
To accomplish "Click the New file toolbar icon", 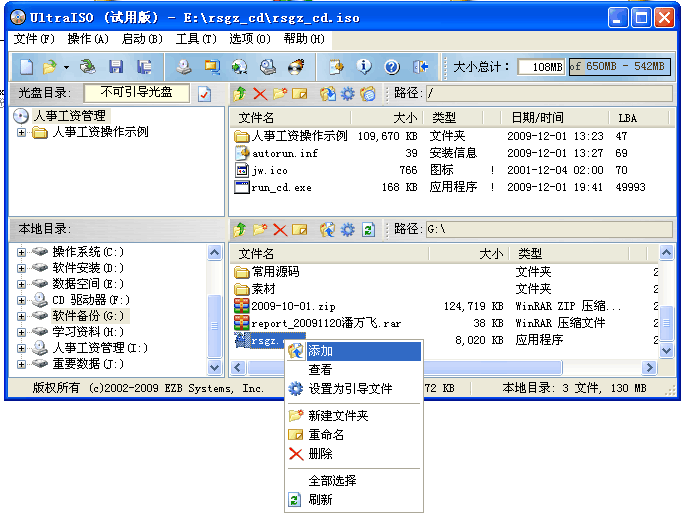I will pyautogui.click(x=27, y=67).
